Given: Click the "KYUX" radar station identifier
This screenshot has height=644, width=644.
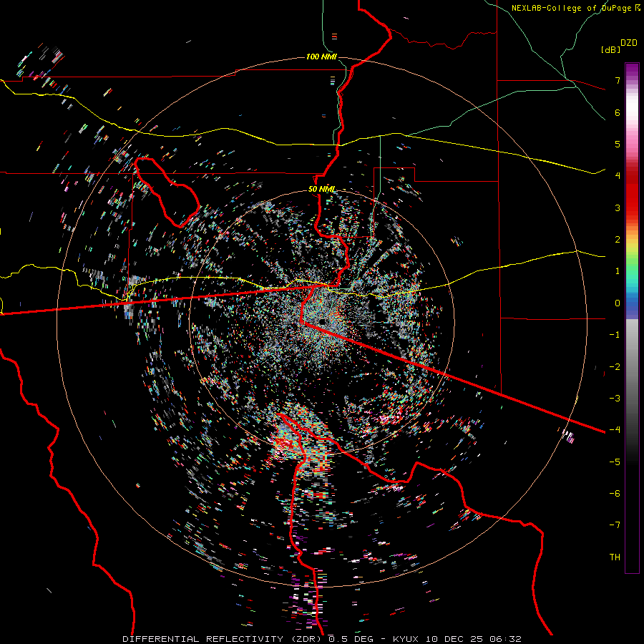Looking at the screenshot, I should pos(406,639).
